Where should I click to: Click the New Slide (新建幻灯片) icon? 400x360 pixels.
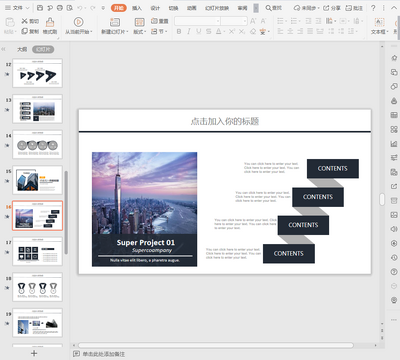tap(115, 22)
